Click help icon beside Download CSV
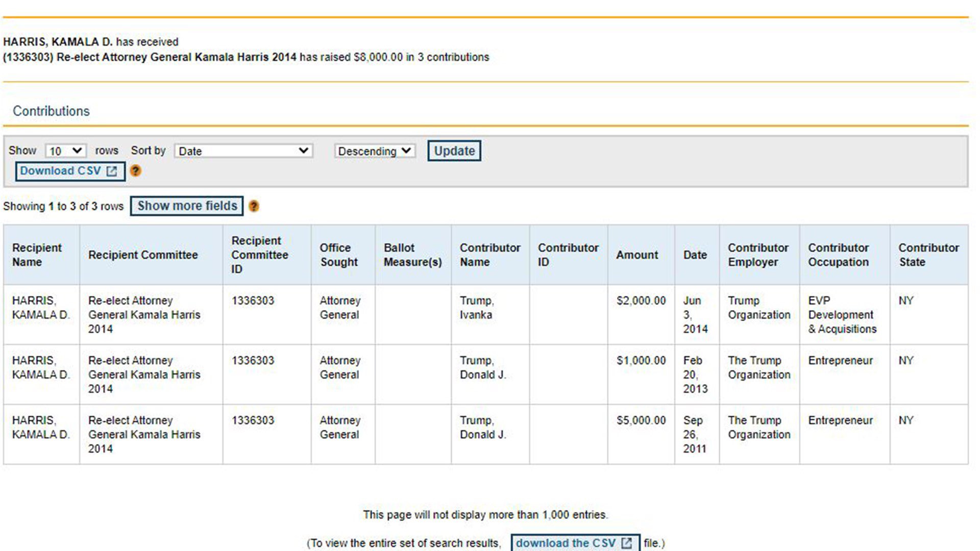Screen dimensions: 980x551 click(135, 171)
